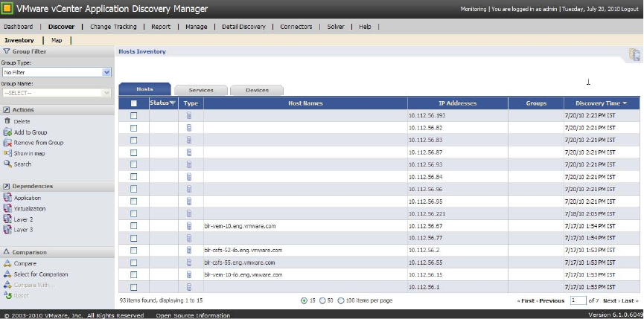The height and width of the screenshot is (319, 644).
Task: Click host type icon for 10.112.56.193
Action: click(x=189, y=115)
